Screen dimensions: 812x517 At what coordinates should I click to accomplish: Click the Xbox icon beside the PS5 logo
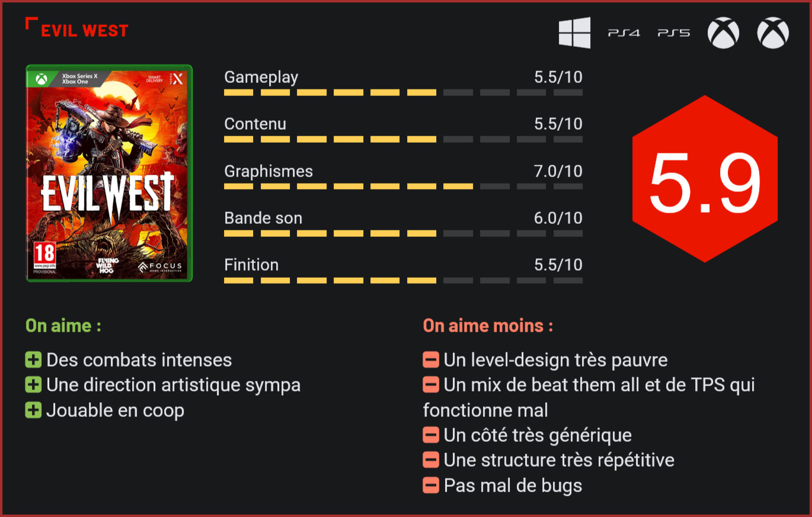pos(723,33)
